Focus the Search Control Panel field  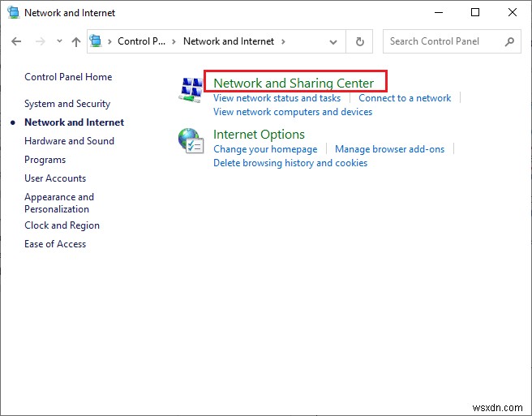pos(452,41)
